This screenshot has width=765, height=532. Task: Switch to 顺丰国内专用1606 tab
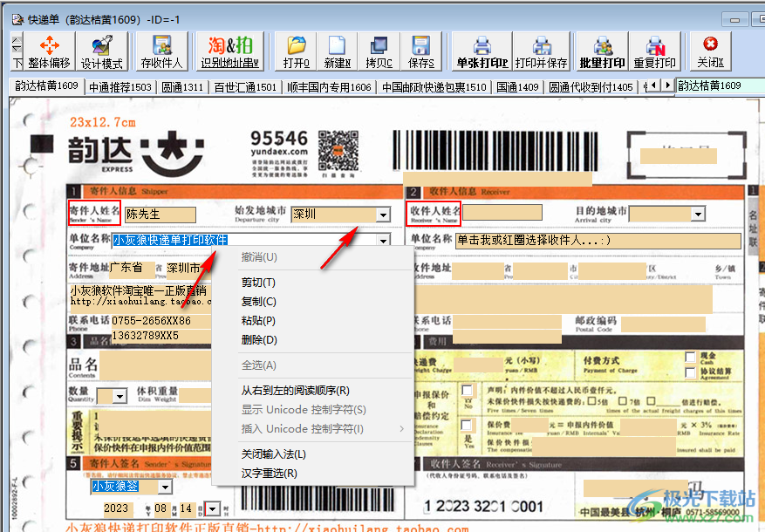329,87
